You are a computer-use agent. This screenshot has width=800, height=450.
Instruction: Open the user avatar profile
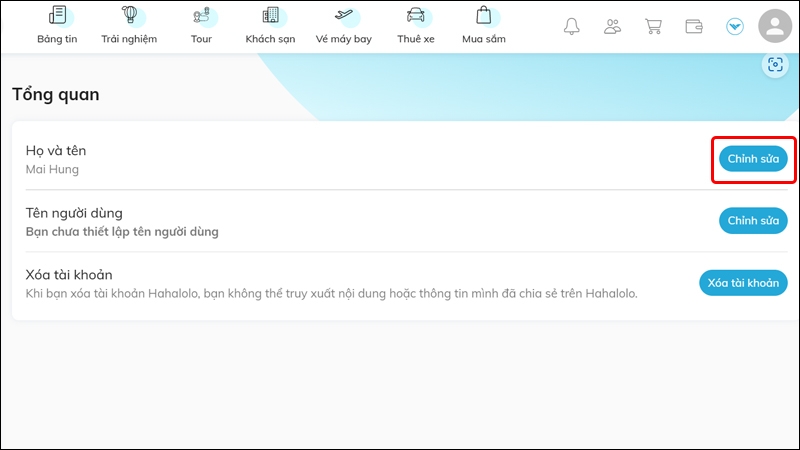774,26
